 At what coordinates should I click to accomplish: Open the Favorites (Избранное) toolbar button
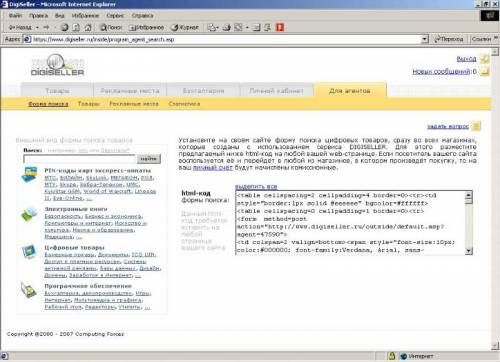147,28
